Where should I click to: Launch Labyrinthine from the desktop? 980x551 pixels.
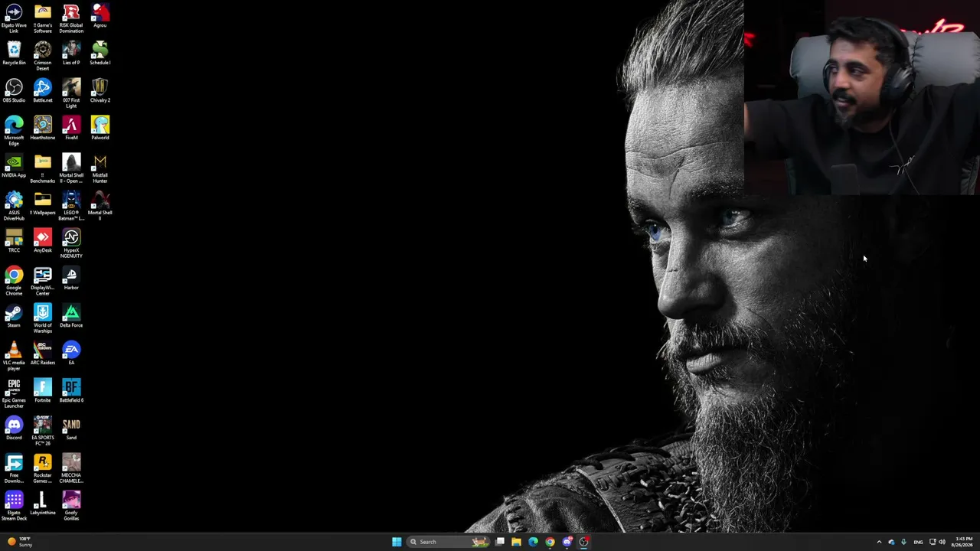point(43,504)
